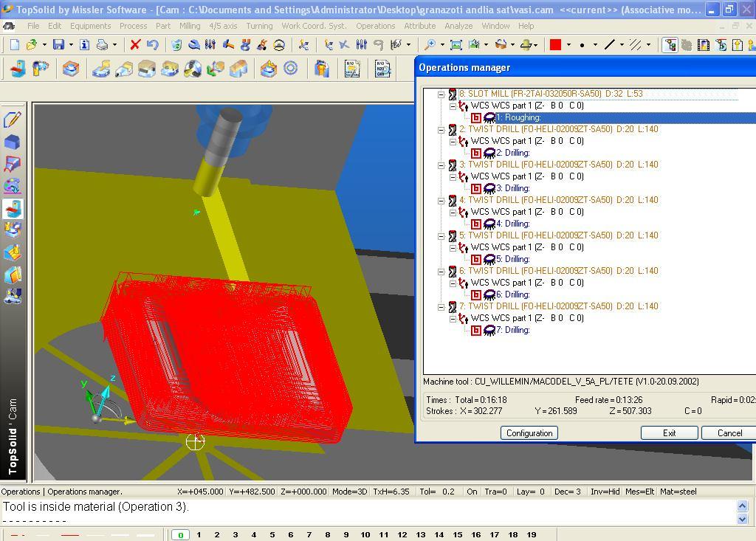Open the Work Coord. Syst. menu

coord(314,26)
